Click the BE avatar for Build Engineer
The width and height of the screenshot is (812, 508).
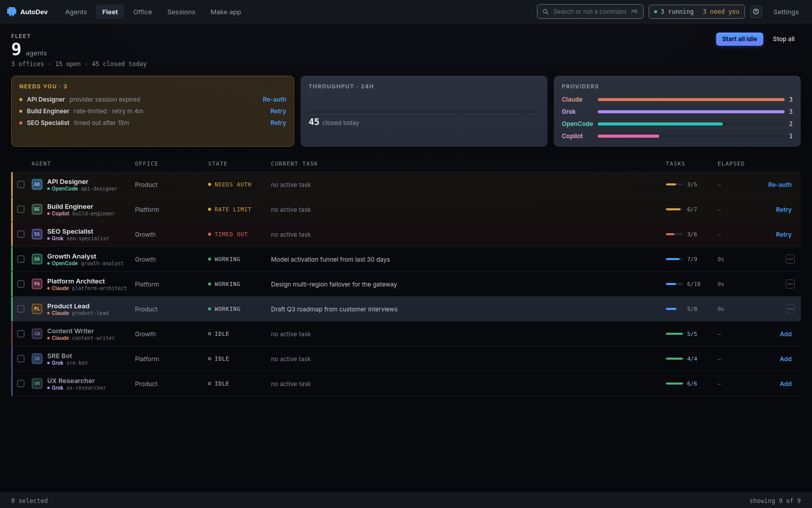(x=37, y=209)
